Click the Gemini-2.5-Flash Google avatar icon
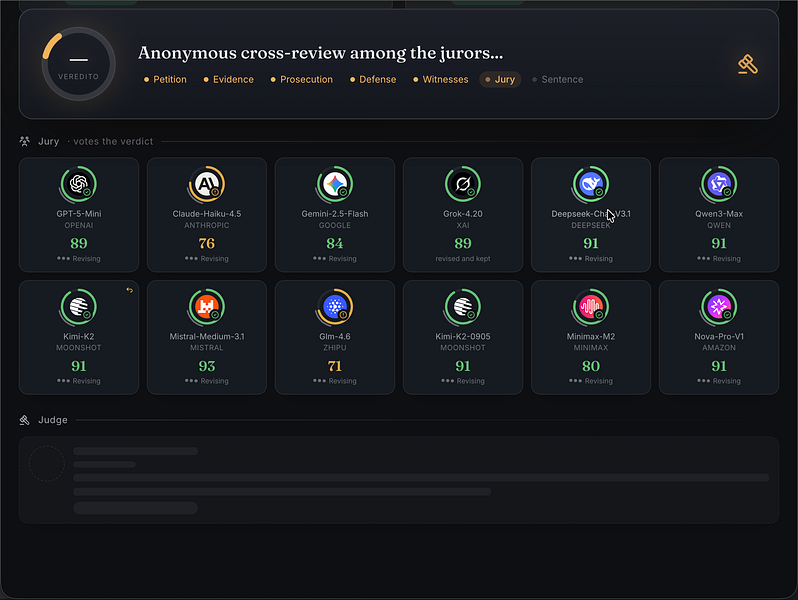Viewport: 798px width, 600px height. (335, 184)
